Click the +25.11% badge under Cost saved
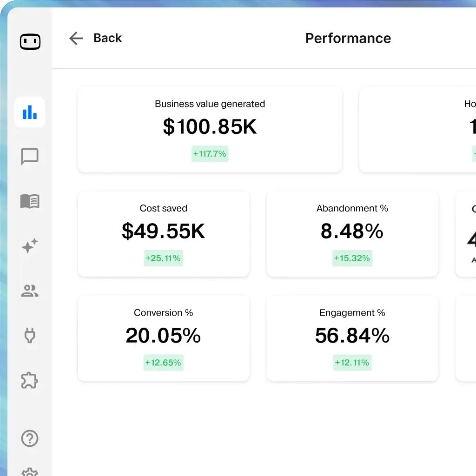 point(163,258)
